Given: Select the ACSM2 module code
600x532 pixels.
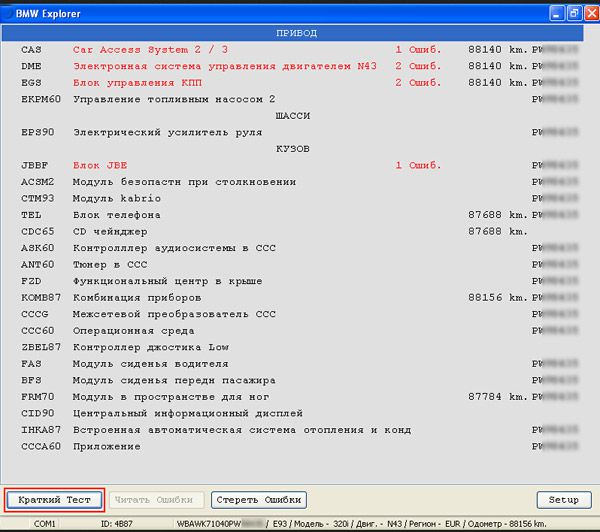Looking at the screenshot, I should (x=38, y=182).
